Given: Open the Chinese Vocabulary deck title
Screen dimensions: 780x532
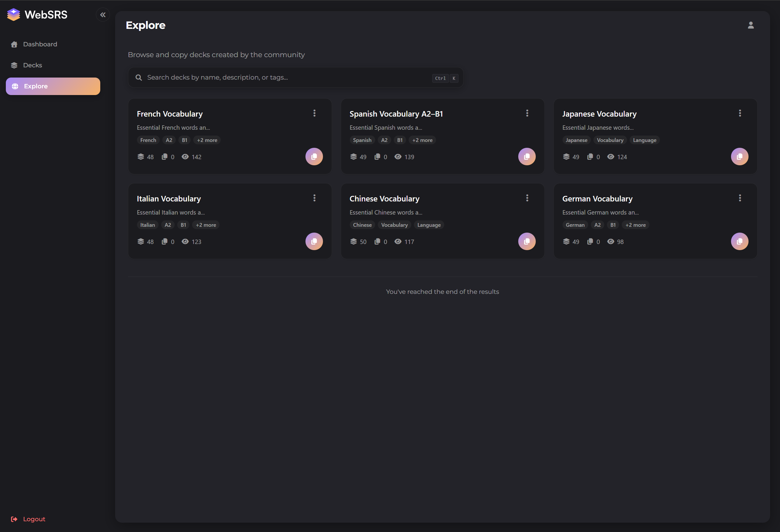Looking at the screenshot, I should [384, 199].
